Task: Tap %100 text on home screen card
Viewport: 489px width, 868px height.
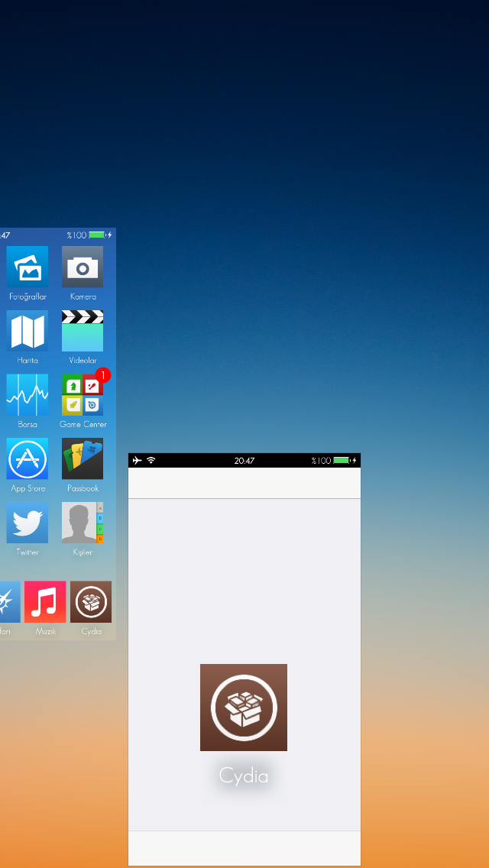Action: (77, 235)
